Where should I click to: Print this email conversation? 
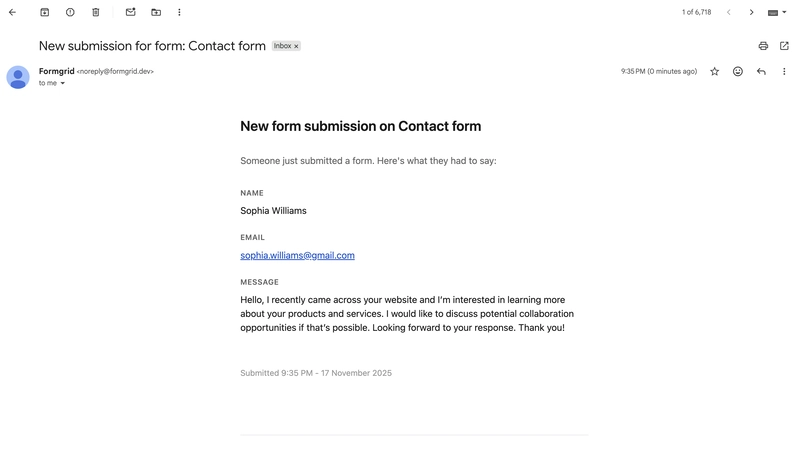[x=763, y=46]
